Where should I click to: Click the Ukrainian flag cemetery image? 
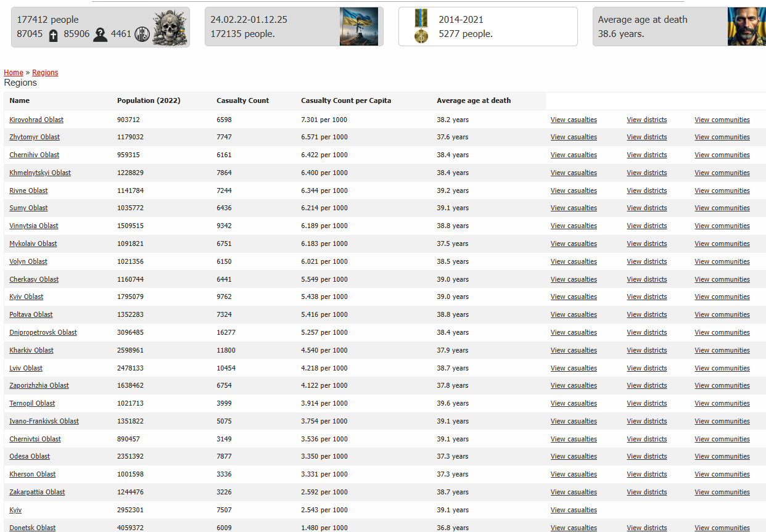click(x=359, y=27)
